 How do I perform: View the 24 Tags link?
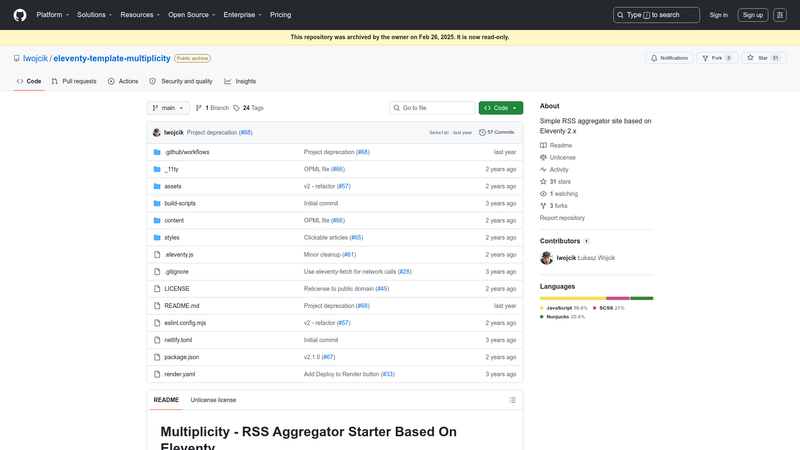(x=248, y=108)
